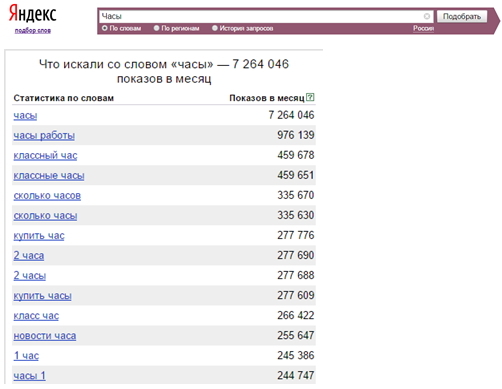Open the часы работы keyword link
502x389 pixels.
coord(44,135)
